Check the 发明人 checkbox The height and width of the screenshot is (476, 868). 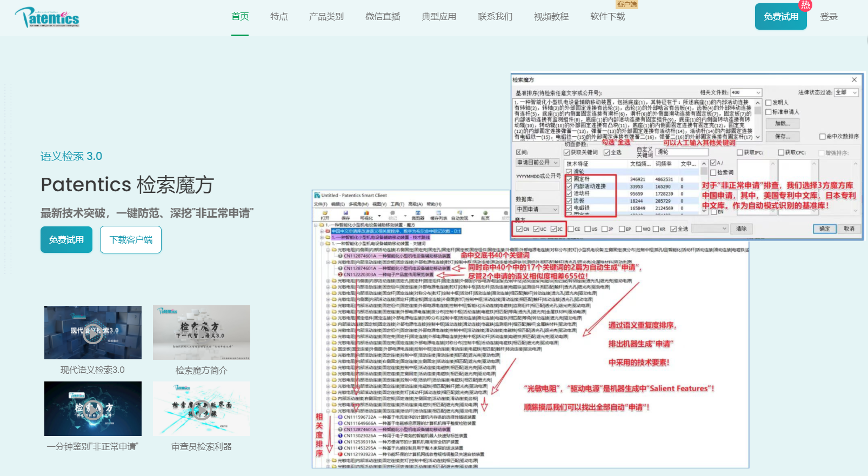768,103
